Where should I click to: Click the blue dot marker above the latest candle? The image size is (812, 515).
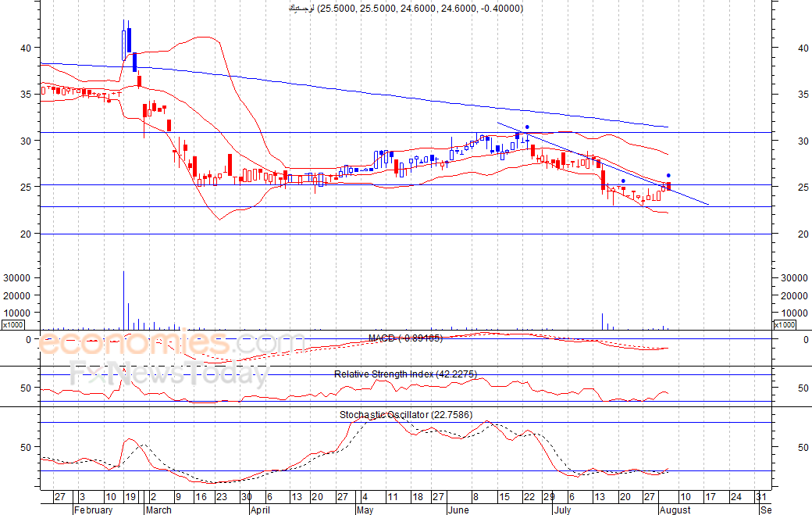pos(668,175)
